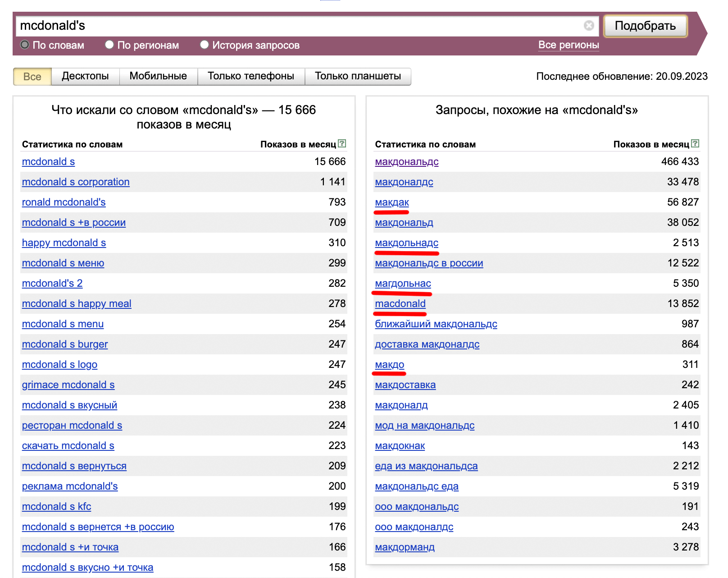
Task: Open help icon beside left Показов в месяц
Action: tap(342, 143)
